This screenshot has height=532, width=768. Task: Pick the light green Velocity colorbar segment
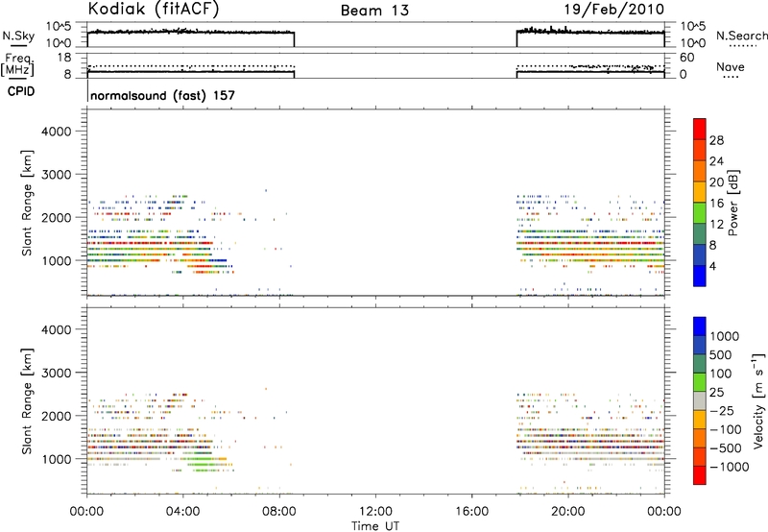pos(700,383)
